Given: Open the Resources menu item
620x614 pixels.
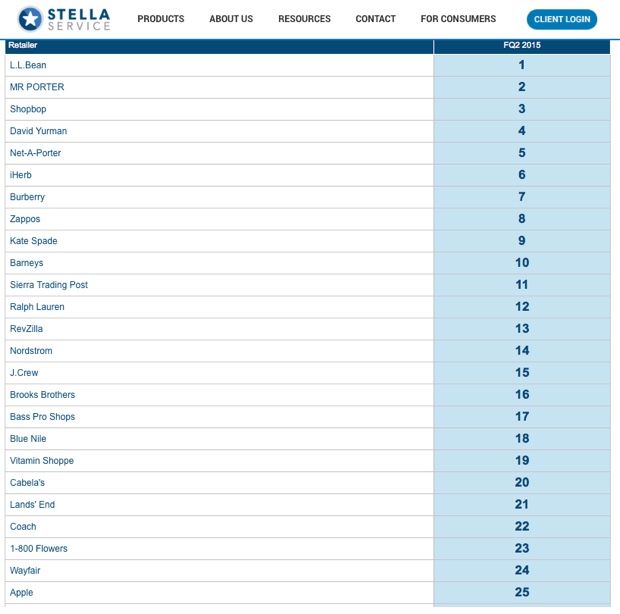Looking at the screenshot, I should point(304,19).
